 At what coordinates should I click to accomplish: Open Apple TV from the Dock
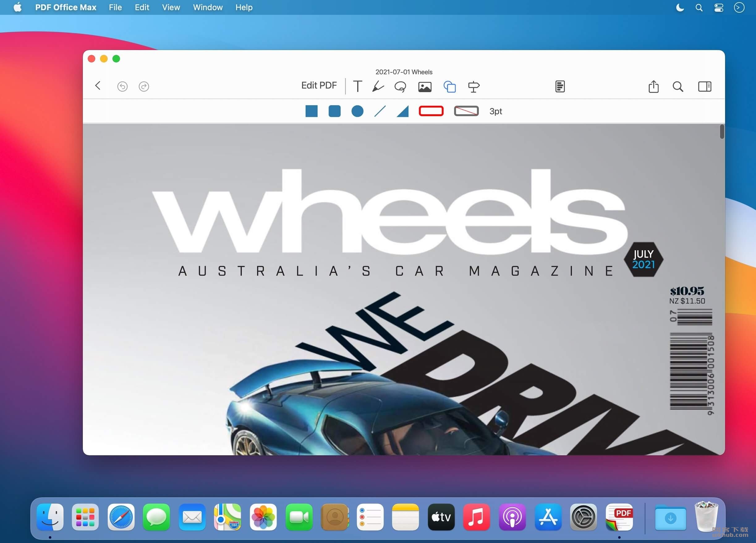pyautogui.click(x=441, y=517)
